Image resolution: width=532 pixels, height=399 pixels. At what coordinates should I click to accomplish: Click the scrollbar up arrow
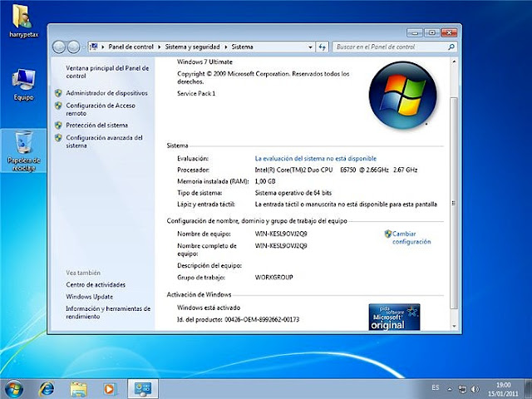(454, 62)
